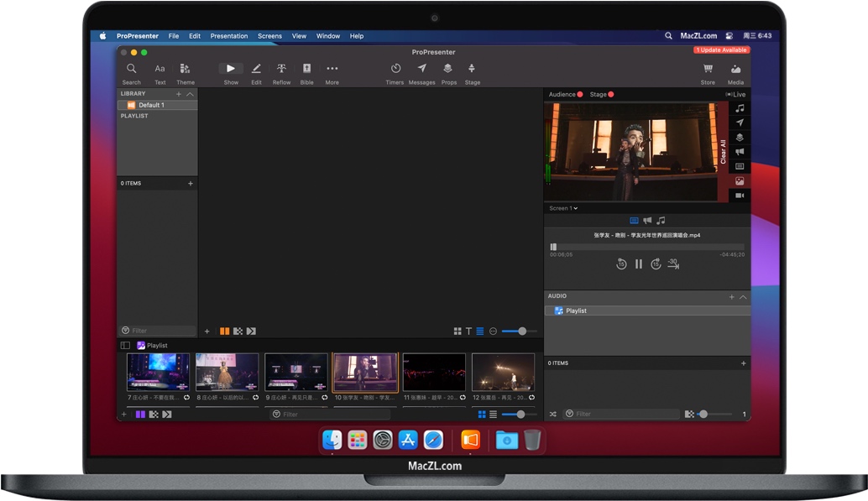The image size is (868, 501).
Task: Click the media bin Filter field
Action: point(330,414)
